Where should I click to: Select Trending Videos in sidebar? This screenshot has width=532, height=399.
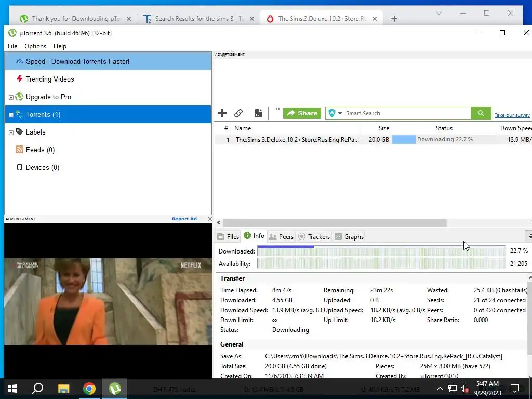point(108,79)
